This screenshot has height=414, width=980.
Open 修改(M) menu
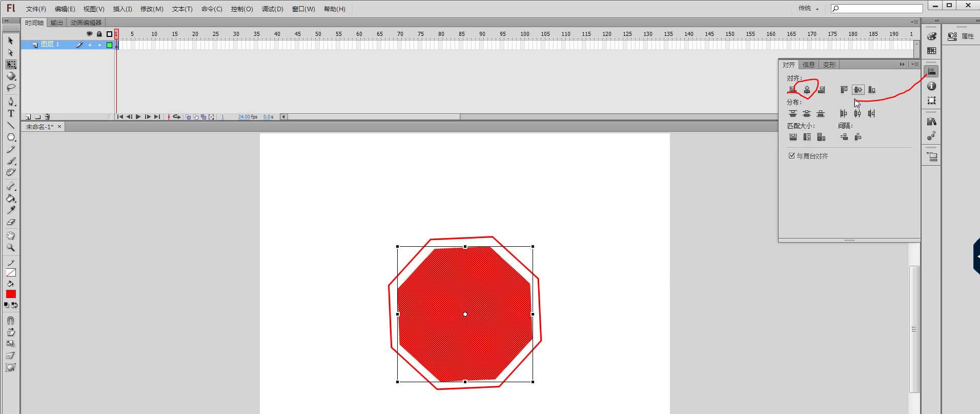pyautogui.click(x=152, y=9)
